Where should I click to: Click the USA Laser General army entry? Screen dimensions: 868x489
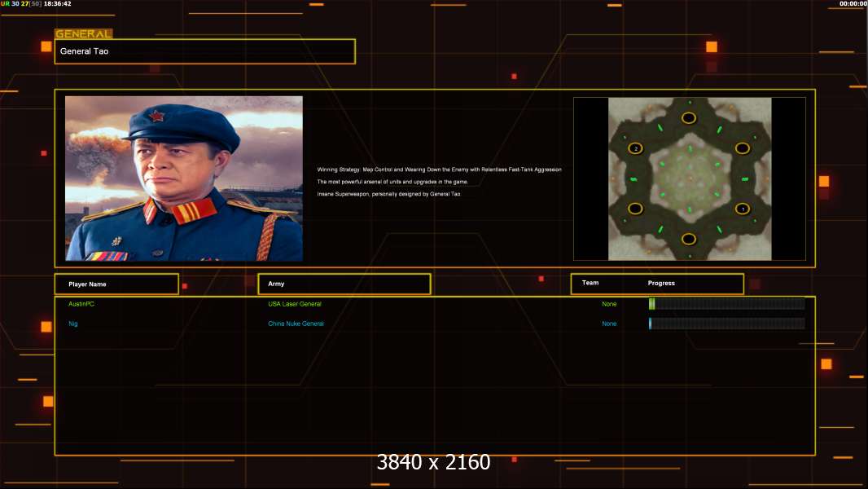(295, 304)
